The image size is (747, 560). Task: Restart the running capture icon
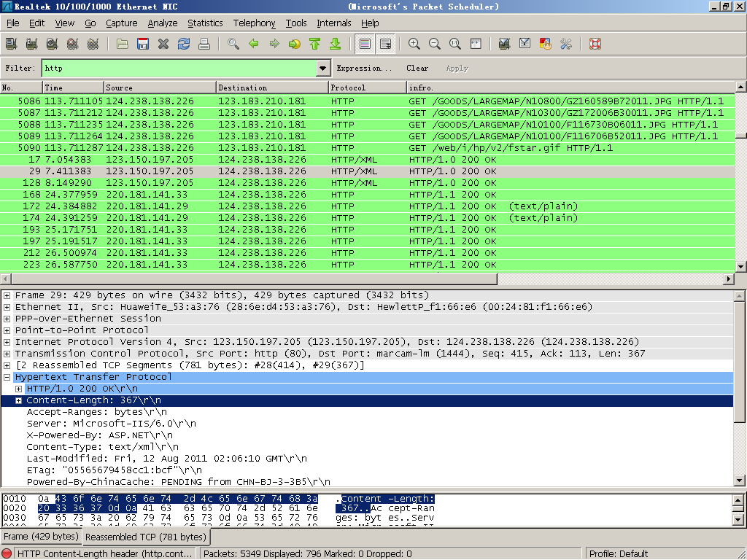93,44
